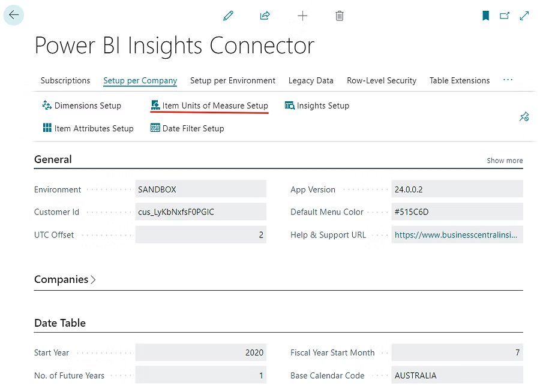Open Dimensions Setup

[x=82, y=105]
